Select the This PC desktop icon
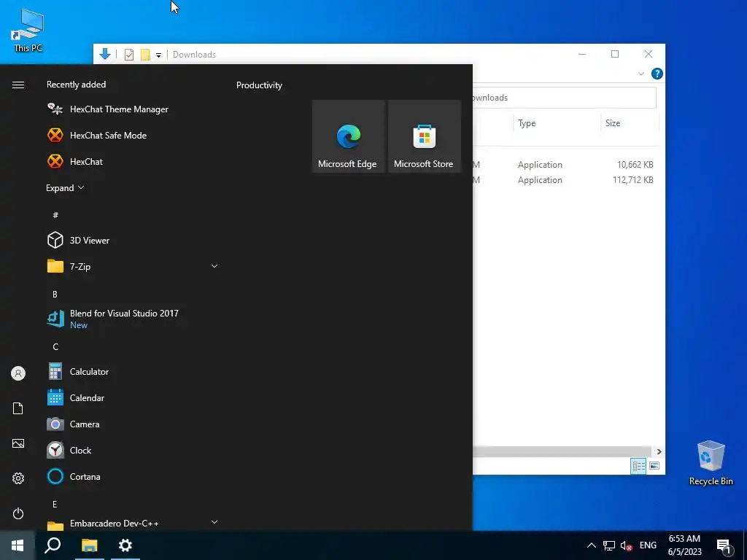This screenshot has width=747, height=560. 28,31
